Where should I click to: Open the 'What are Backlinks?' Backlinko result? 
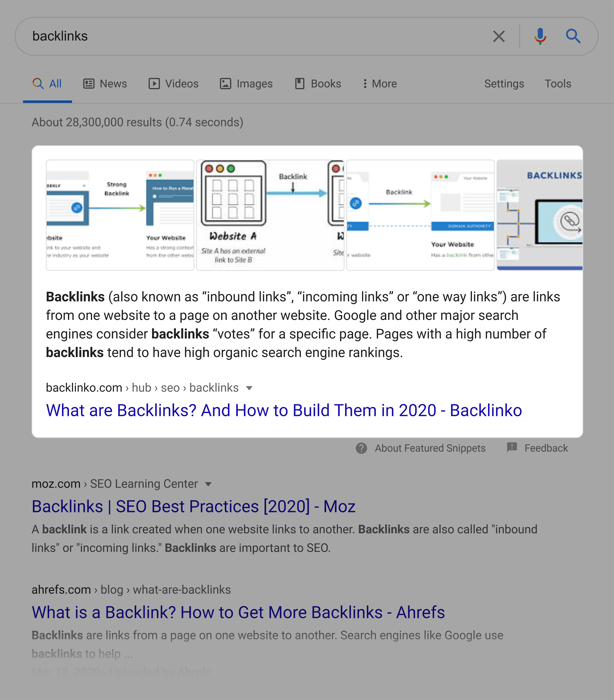tap(284, 410)
